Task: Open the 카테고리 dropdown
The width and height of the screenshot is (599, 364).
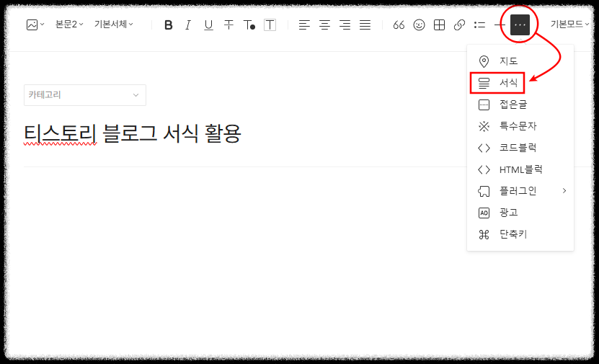Action: coord(85,95)
